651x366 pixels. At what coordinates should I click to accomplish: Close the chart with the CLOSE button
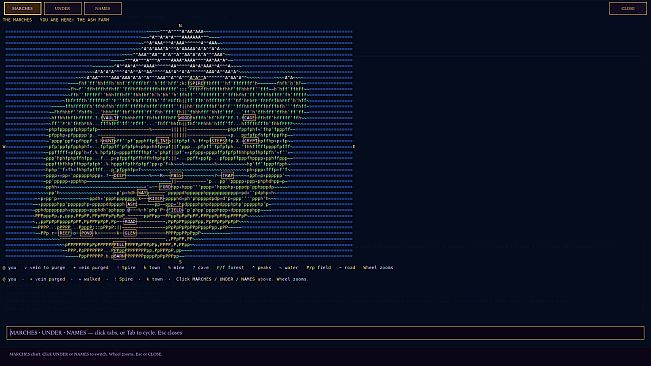point(628,8)
